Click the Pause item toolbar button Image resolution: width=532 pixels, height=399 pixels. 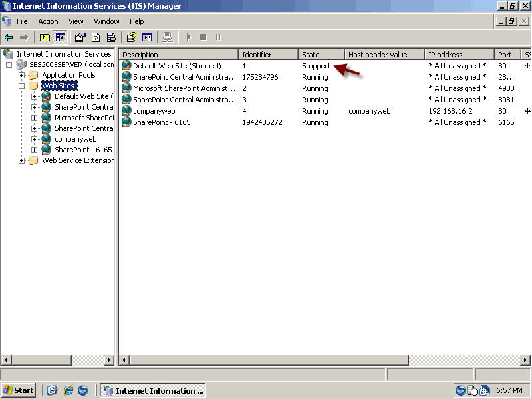click(x=218, y=37)
